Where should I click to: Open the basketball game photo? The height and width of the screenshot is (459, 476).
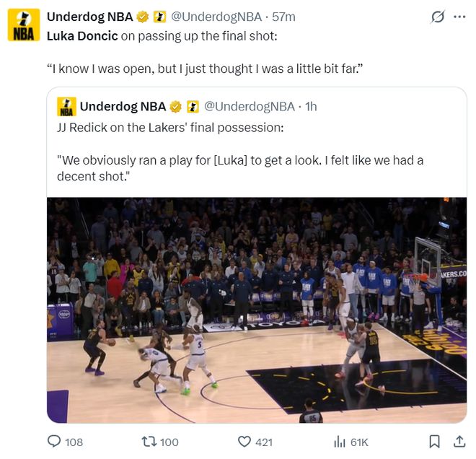257,310
